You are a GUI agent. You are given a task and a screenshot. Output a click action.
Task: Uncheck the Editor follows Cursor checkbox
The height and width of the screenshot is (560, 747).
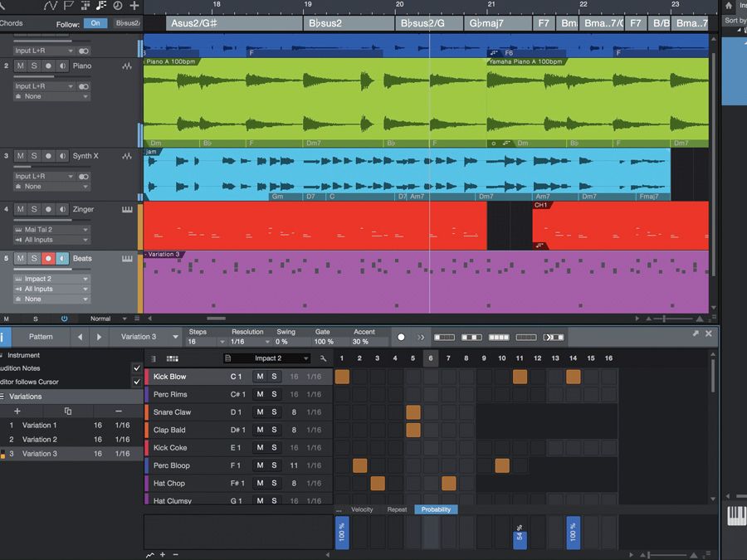[x=137, y=382]
